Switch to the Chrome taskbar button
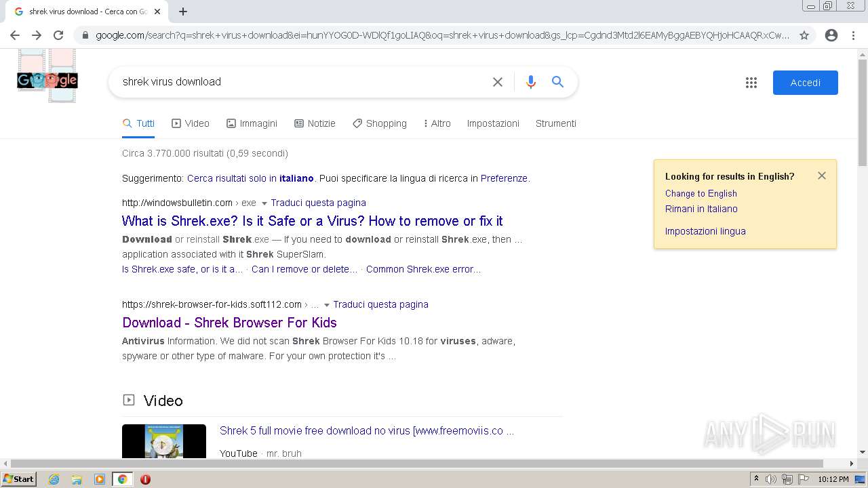Viewport: 868px width, 488px height. 122,479
